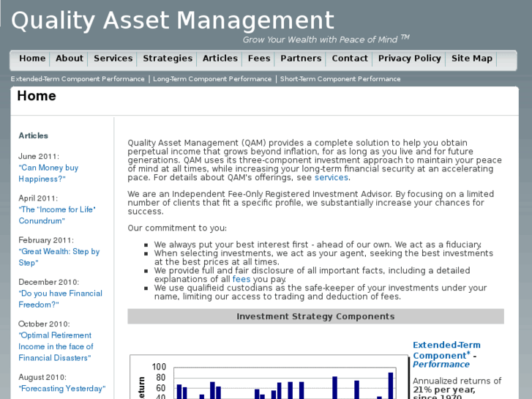
Task: Open Articles from the navigation bar
Action: click(x=220, y=59)
